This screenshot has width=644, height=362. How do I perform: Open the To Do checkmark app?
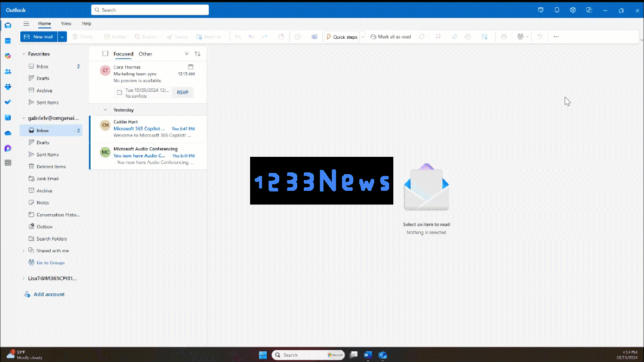point(8,102)
